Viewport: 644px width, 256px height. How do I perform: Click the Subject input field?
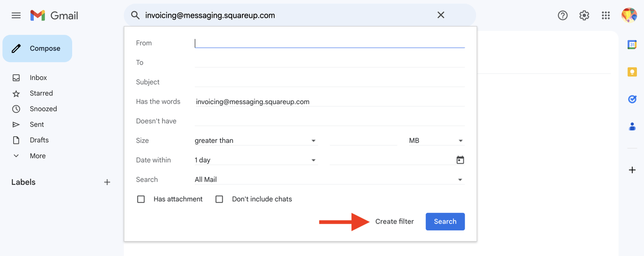[329, 82]
